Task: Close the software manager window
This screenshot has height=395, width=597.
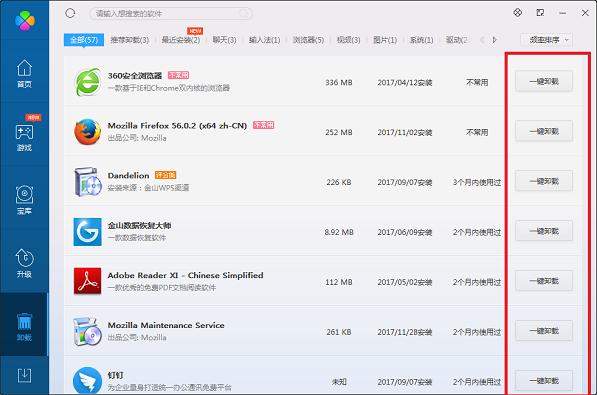Action: point(585,13)
